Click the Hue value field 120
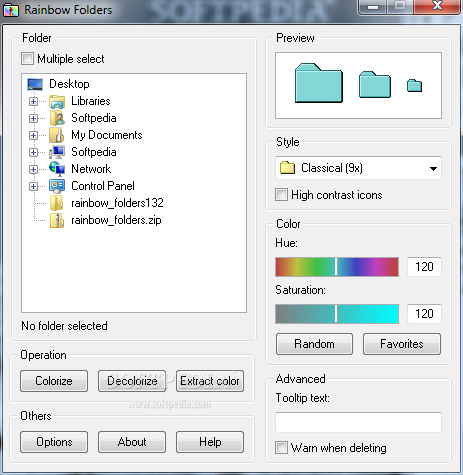This screenshot has height=475, width=463. pyautogui.click(x=424, y=267)
